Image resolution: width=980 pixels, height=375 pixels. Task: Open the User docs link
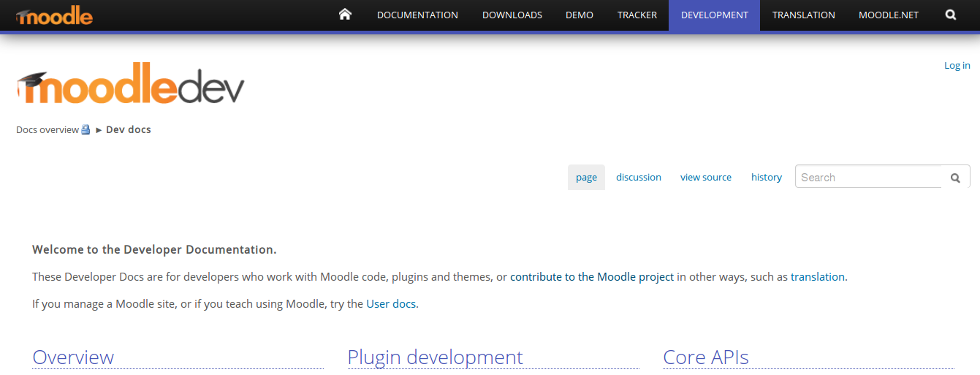pos(391,304)
